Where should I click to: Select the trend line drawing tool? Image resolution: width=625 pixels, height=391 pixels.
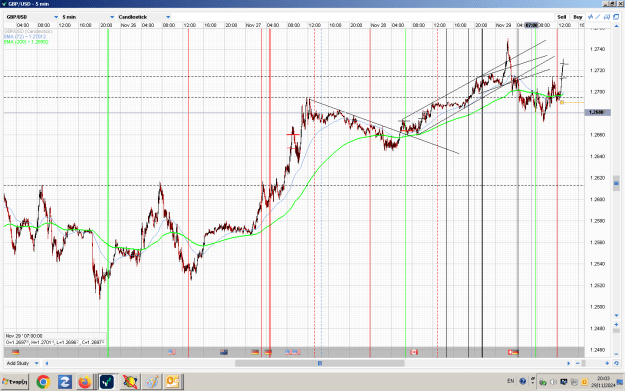tap(598, 17)
